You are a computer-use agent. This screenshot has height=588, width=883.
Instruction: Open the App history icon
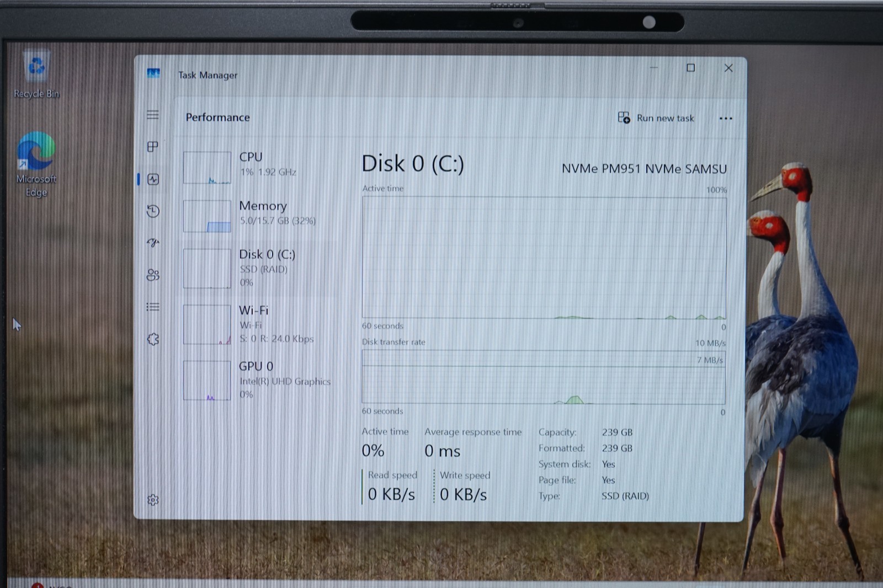(x=153, y=211)
